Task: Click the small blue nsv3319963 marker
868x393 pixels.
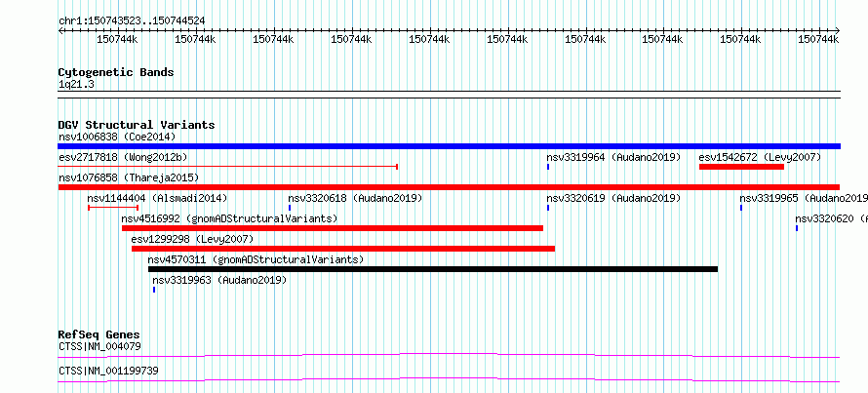Action: [154, 290]
